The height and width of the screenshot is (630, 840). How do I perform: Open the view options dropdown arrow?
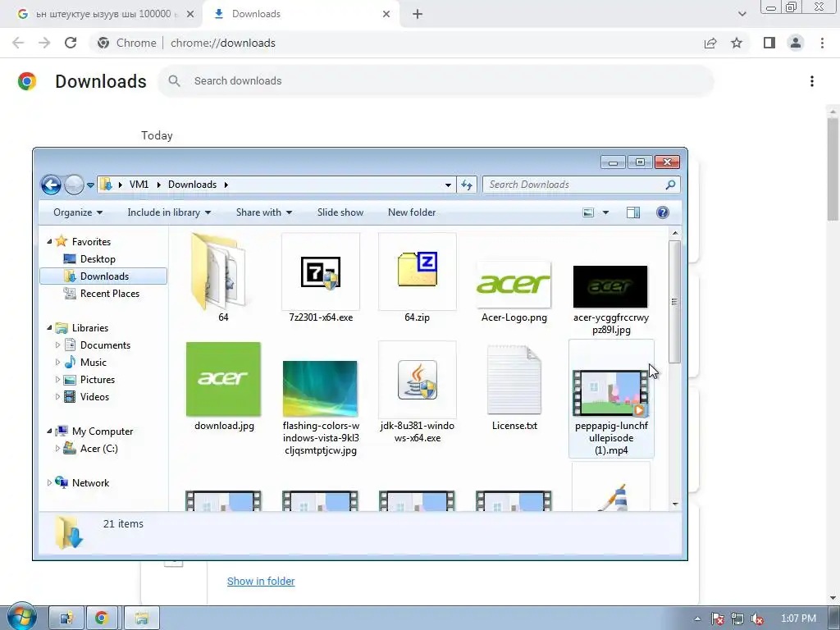click(x=605, y=212)
